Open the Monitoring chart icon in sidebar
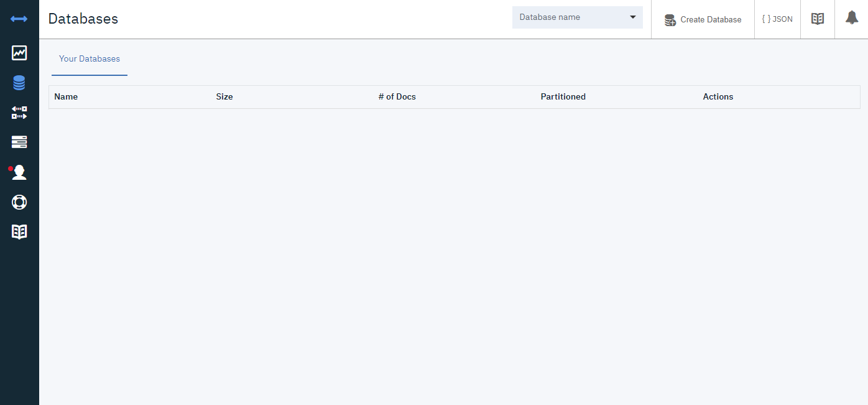 click(x=19, y=53)
